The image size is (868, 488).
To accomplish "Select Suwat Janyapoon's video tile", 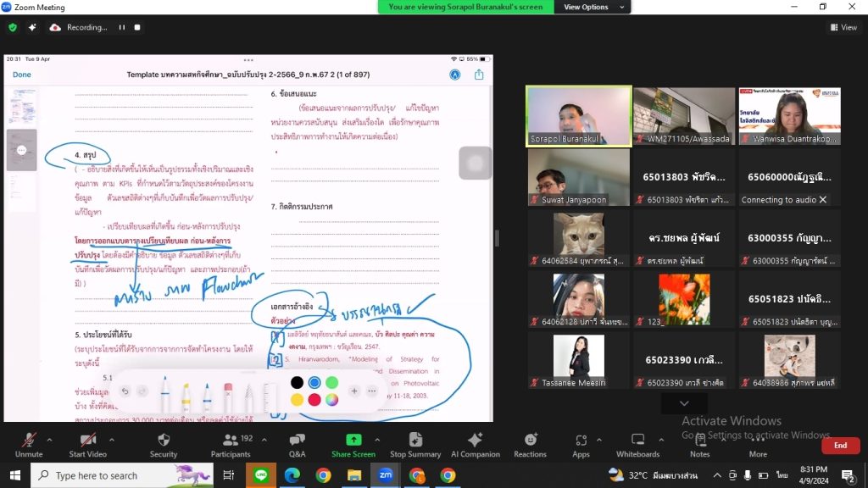I will [x=578, y=177].
